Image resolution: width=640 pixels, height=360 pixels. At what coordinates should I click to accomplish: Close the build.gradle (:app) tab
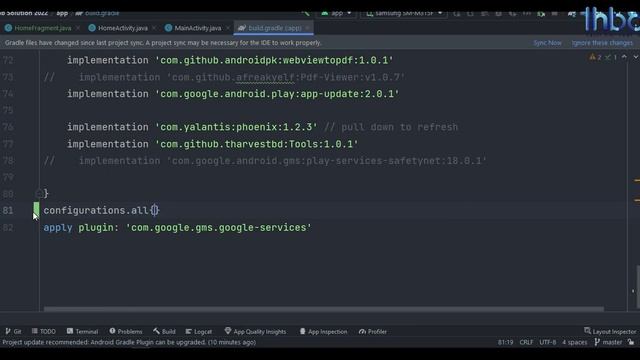pos(307,28)
